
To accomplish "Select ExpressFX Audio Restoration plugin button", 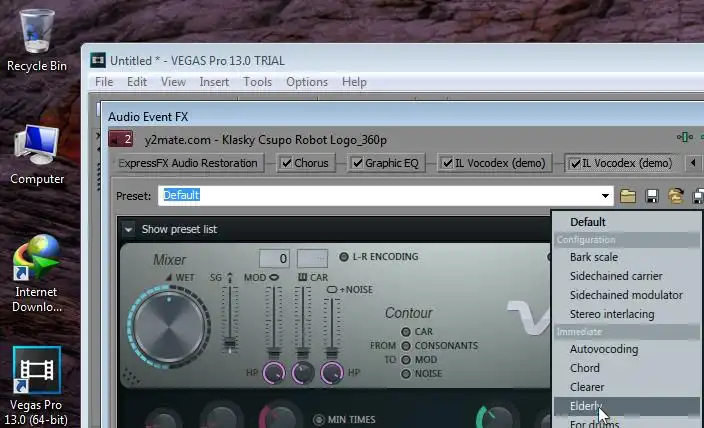I will pyautogui.click(x=188, y=163).
